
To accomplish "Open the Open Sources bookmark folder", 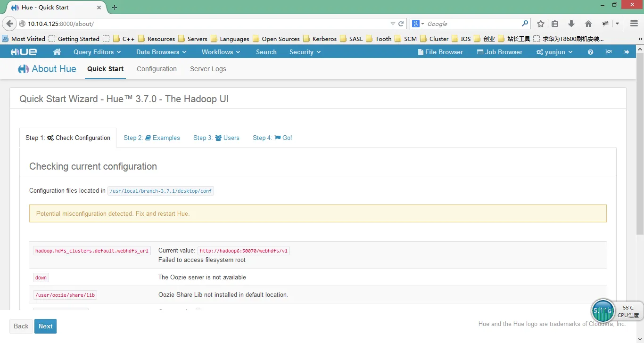I will coord(276,39).
